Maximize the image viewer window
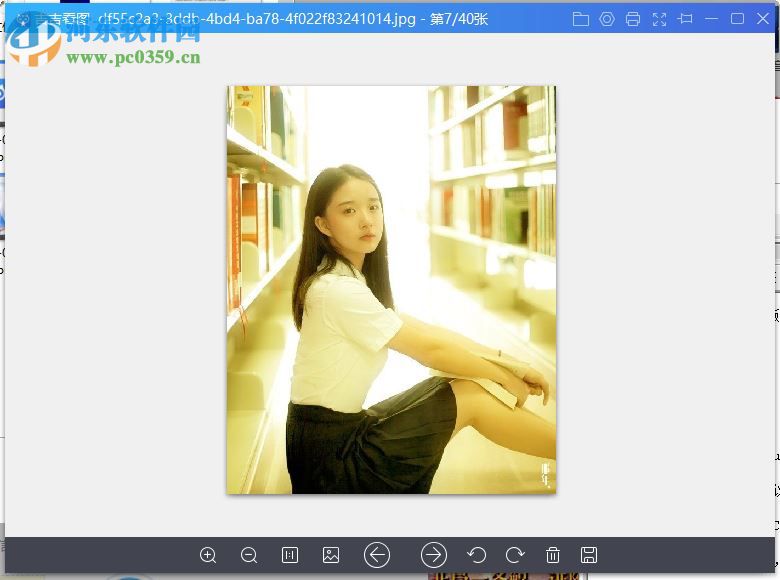Screen dimensions: 780x580 point(737,19)
